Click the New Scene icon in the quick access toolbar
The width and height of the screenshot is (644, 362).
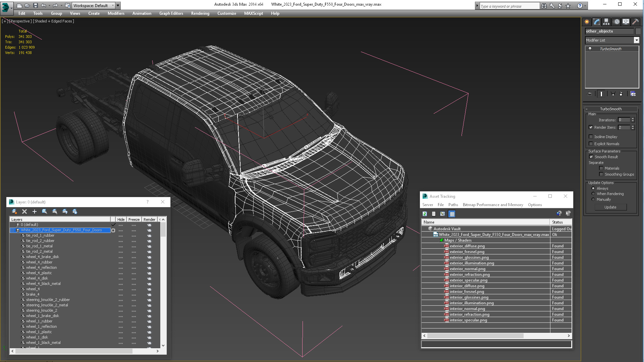click(x=19, y=5)
